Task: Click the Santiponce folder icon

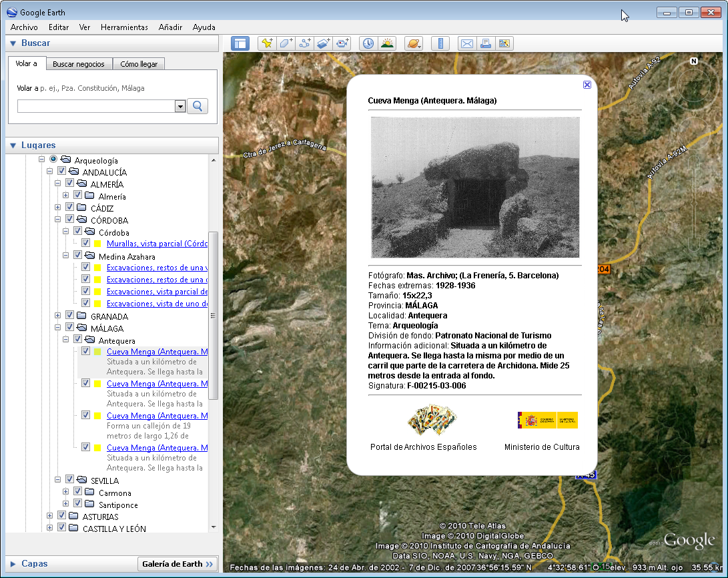Action: (x=90, y=504)
